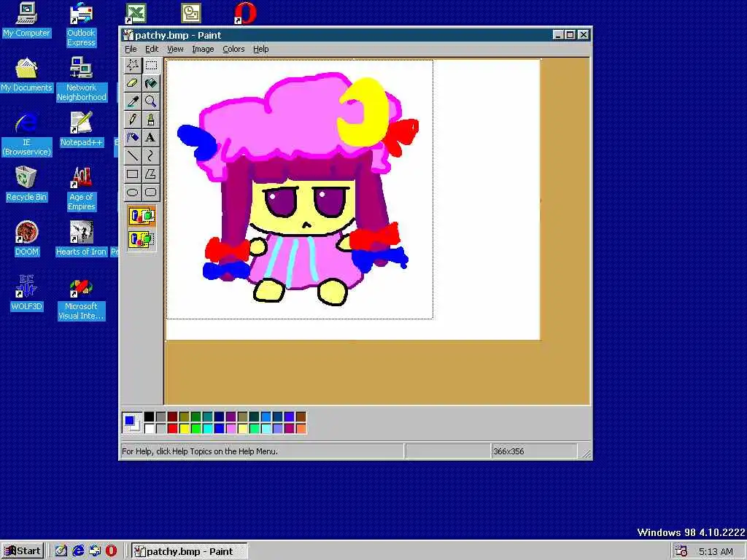747x560 pixels.
Task: Open the View menu
Action: point(175,49)
